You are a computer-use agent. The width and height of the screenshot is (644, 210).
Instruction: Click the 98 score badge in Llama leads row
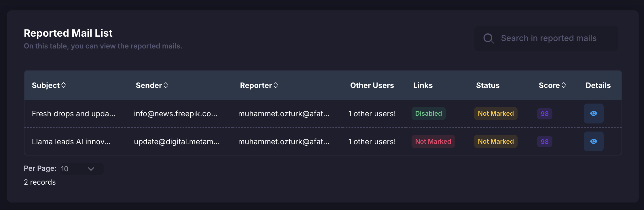tap(545, 142)
